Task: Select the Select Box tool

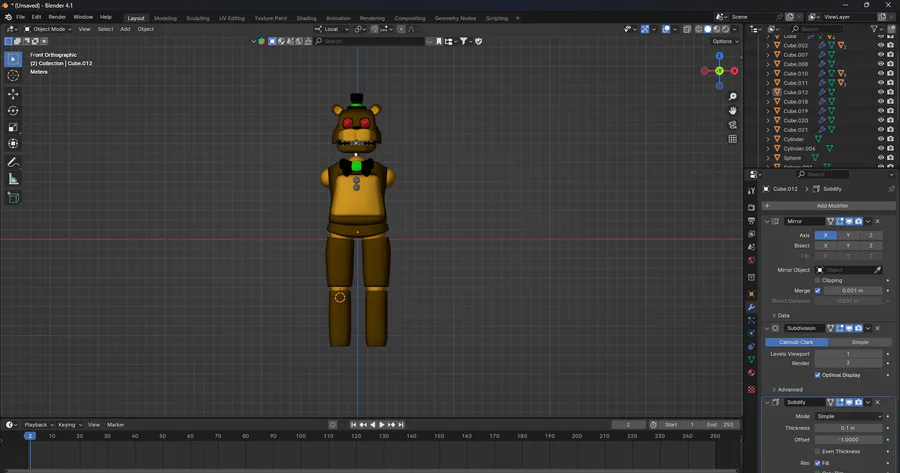Action: [x=13, y=59]
